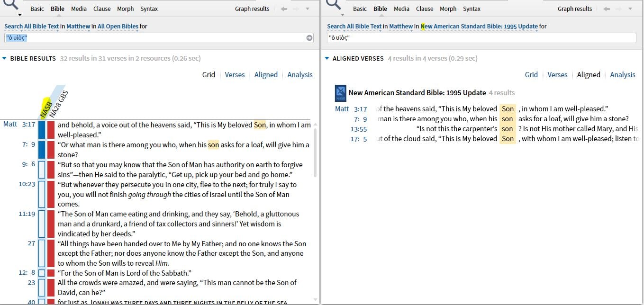
Task: Click the empty NASB grid cell for Matt 9:6
Action: (x=42, y=170)
